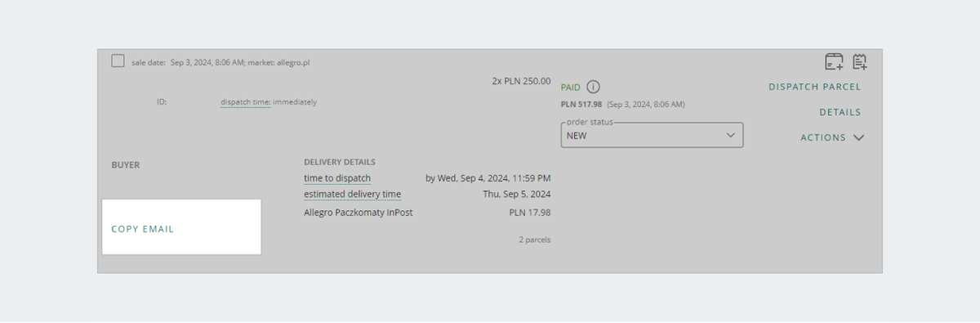Open the order status dropdown showing NEW
This screenshot has height=323, width=980.
(652, 135)
